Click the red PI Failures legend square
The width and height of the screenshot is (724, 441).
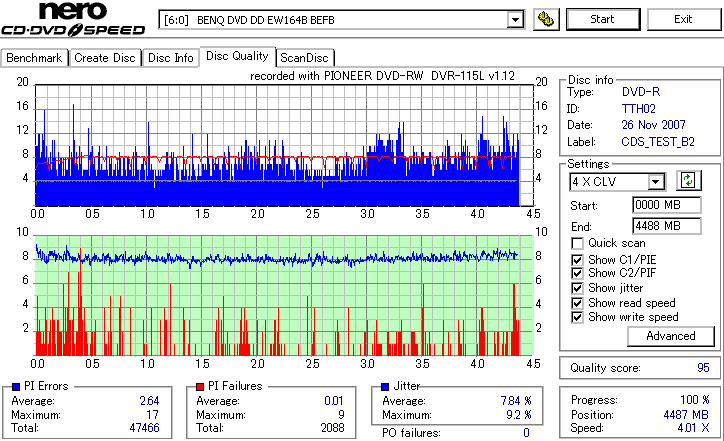[x=200, y=387]
